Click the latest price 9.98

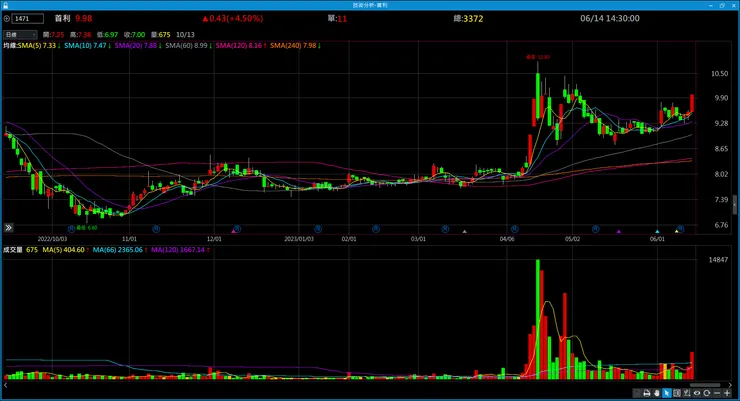[x=84, y=18]
